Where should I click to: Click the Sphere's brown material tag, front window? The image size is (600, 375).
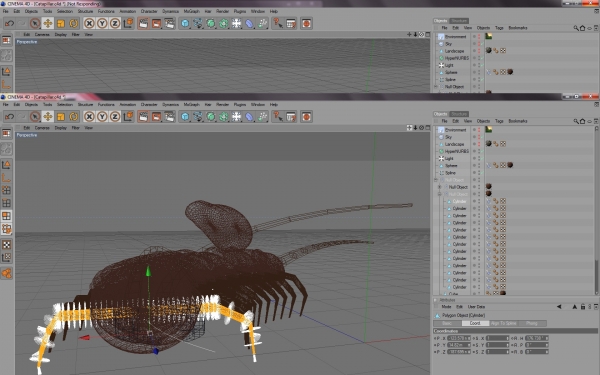[510, 165]
